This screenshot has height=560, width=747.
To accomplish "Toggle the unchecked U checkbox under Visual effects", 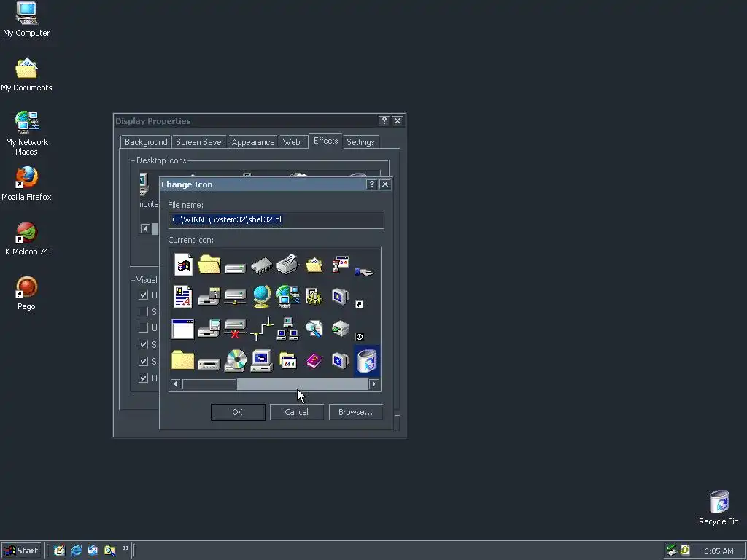I will tap(143, 327).
